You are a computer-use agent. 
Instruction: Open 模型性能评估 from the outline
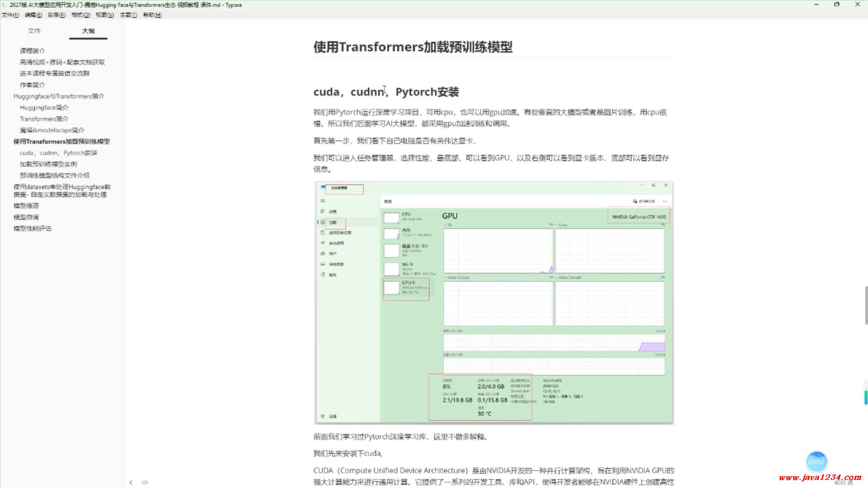(x=32, y=228)
